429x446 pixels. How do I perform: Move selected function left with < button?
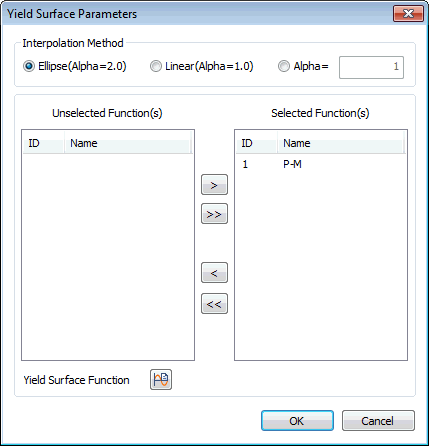click(x=214, y=273)
